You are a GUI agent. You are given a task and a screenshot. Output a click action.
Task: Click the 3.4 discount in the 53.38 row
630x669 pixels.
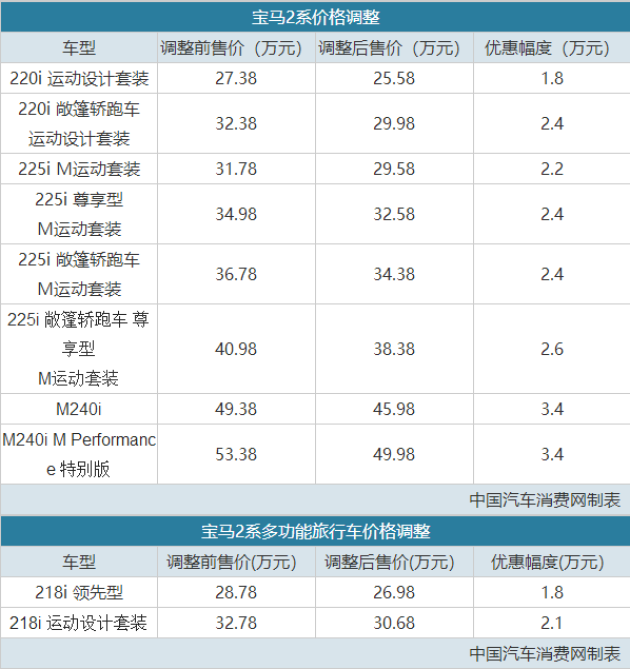[x=552, y=454]
